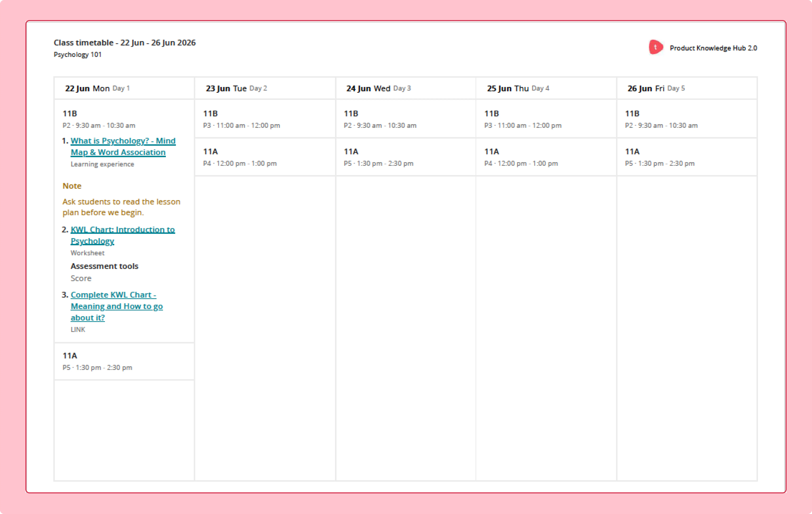Screen dimensions: 812x514
Task: Select the '26 Jun Fri Day 5' column header
Action: [x=687, y=88]
